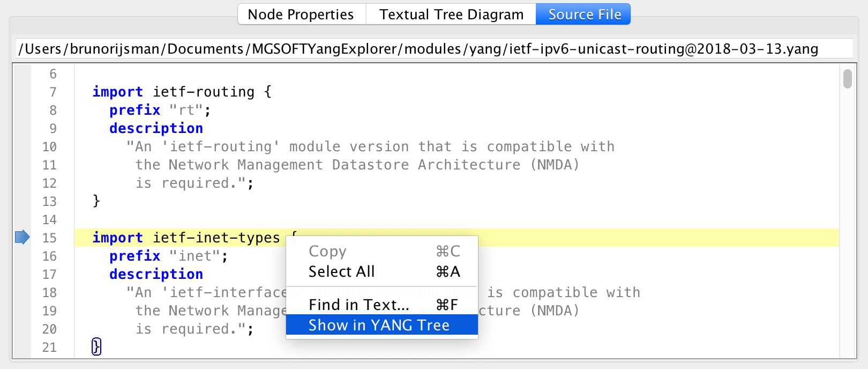Click 'is required.";' on line 12
The height and width of the screenshot is (369, 868).
pos(194,183)
